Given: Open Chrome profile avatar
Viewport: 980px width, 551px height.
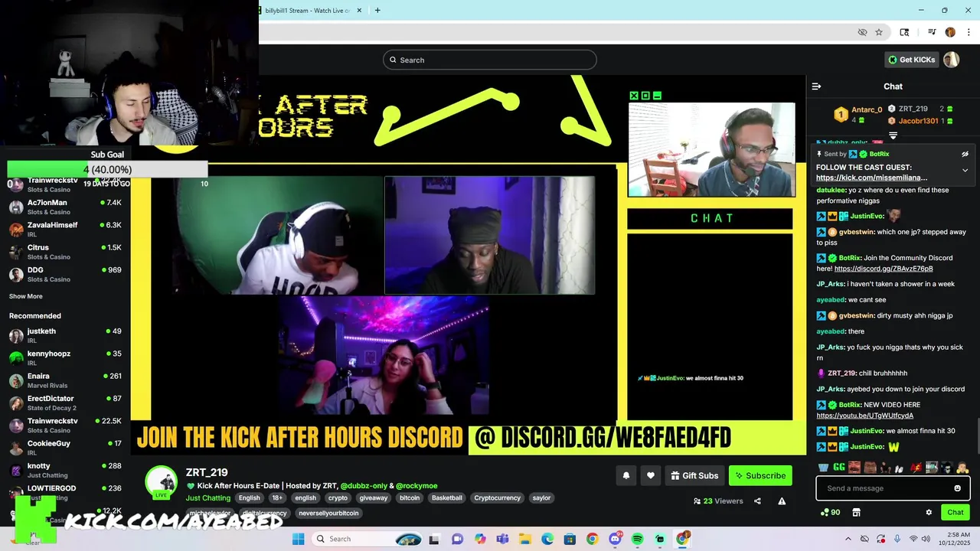Looking at the screenshot, I should pos(950,32).
